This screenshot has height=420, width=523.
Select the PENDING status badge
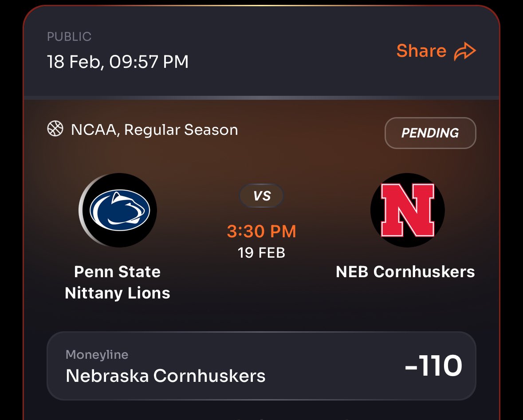click(430, 133)
